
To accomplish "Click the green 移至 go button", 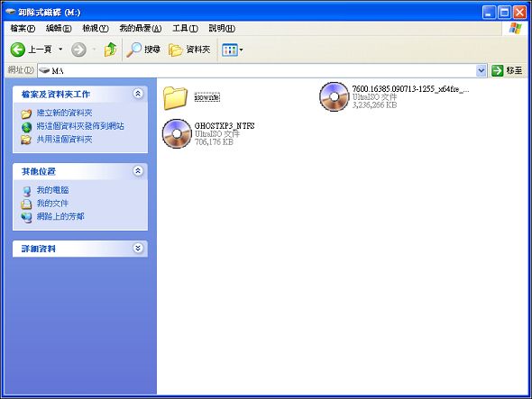I will (507, 70).
